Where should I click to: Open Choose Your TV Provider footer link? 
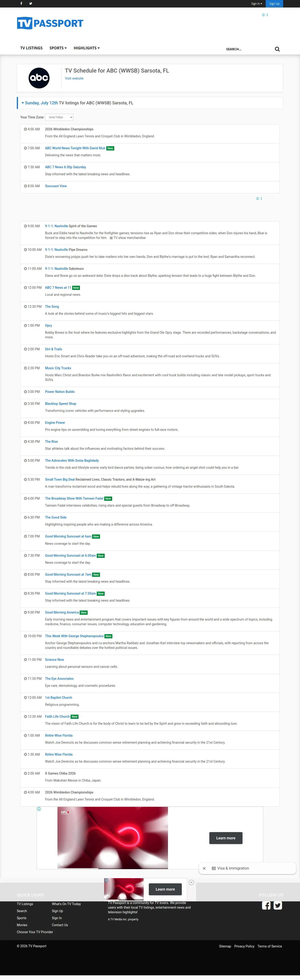pos(35,932)
